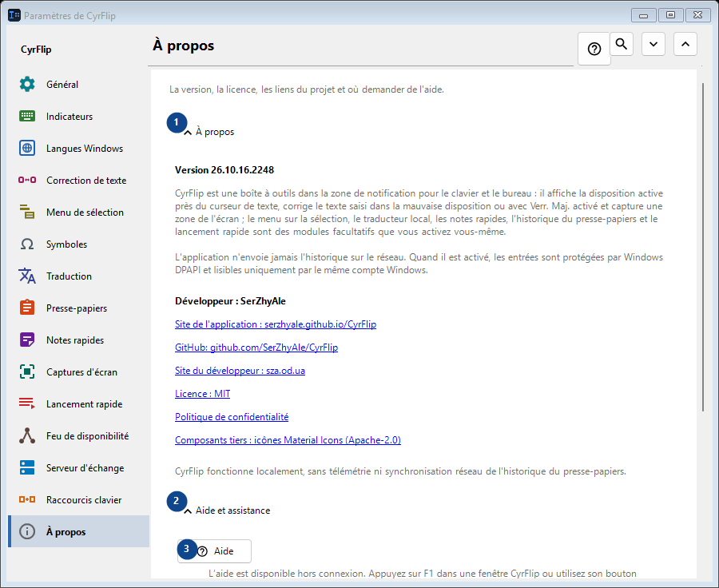Open the Presse-papiers settings page
719x588 pixels.
tap(79, 308)
